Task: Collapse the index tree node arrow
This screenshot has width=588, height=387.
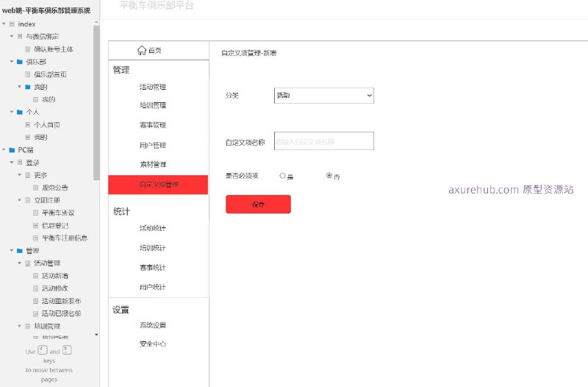Action: [x=4, y=24]
